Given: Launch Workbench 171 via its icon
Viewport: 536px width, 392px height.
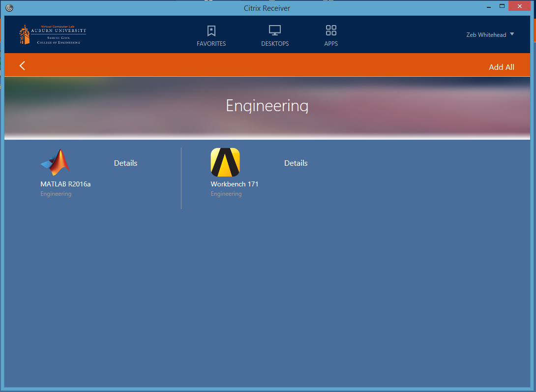Looking at the screenshot, I should pyautogui.click(x=225, y=162).
